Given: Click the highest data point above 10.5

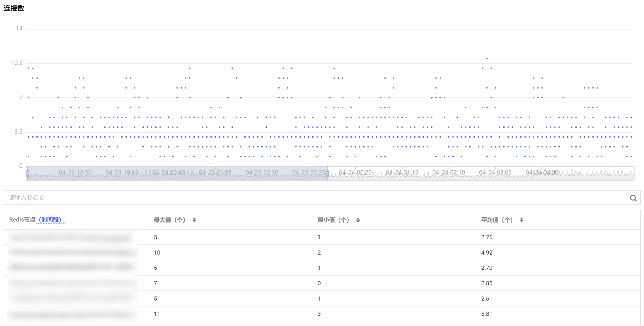Looking at the screenshot, I should 487,58.
